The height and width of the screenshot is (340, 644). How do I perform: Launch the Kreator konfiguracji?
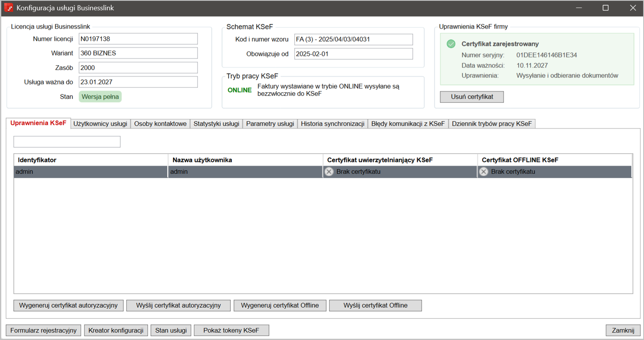coord(116,330)
